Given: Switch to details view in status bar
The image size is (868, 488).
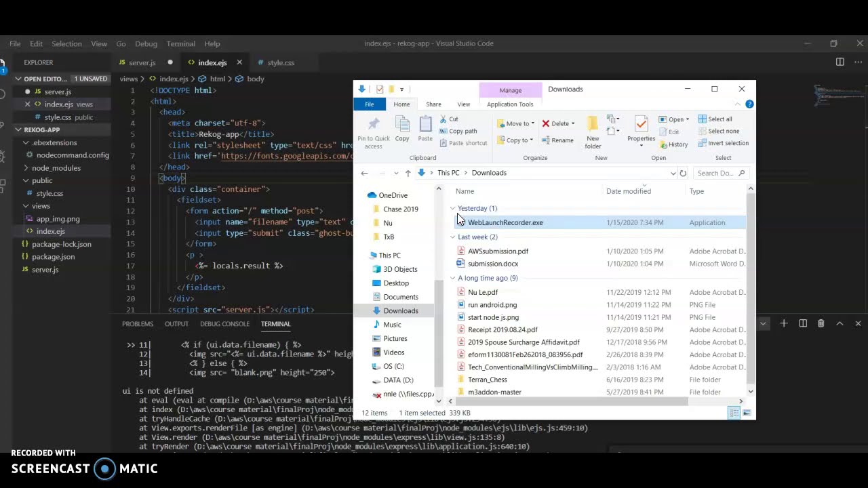Looking at the screenshot, I should (x=734, y=413).
